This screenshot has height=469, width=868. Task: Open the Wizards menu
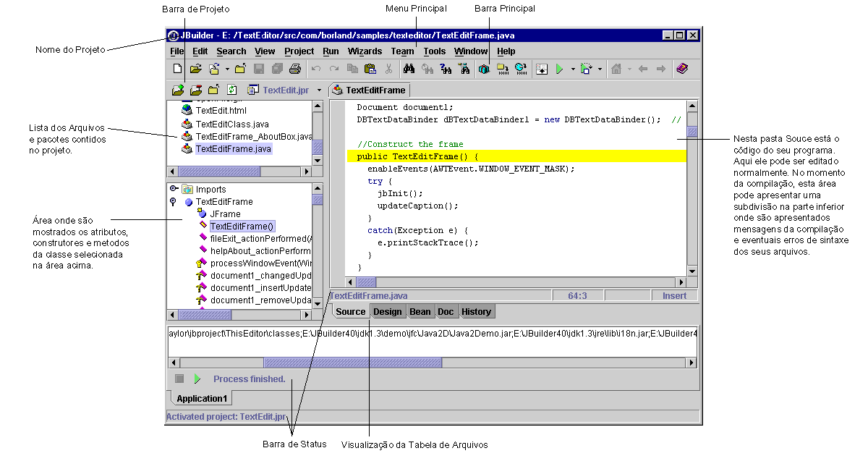[x=365, y=51]
